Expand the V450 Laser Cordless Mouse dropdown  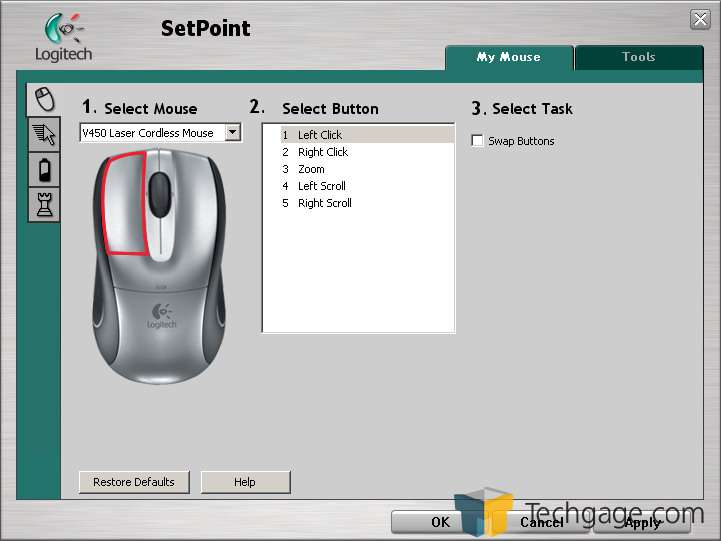point(233,132)
